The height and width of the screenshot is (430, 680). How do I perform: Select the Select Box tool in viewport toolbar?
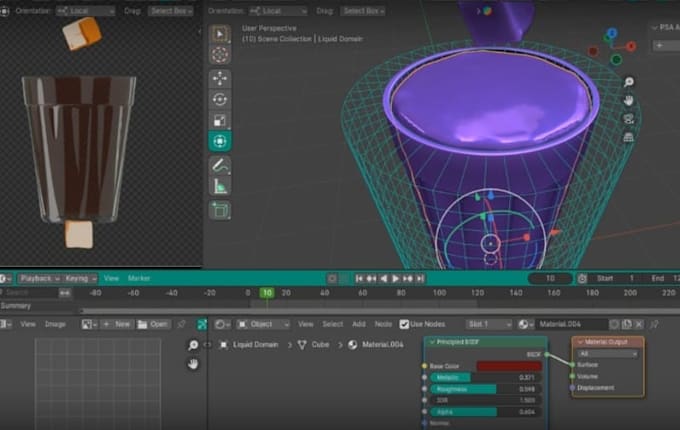pyautogui.click(x=220, y=34)
